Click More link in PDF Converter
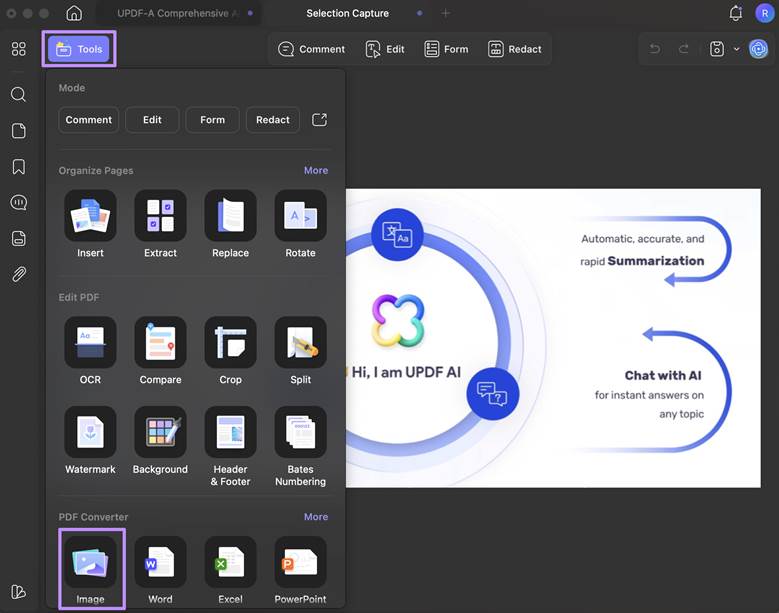779x613 pixels. (x=315, y=517)
